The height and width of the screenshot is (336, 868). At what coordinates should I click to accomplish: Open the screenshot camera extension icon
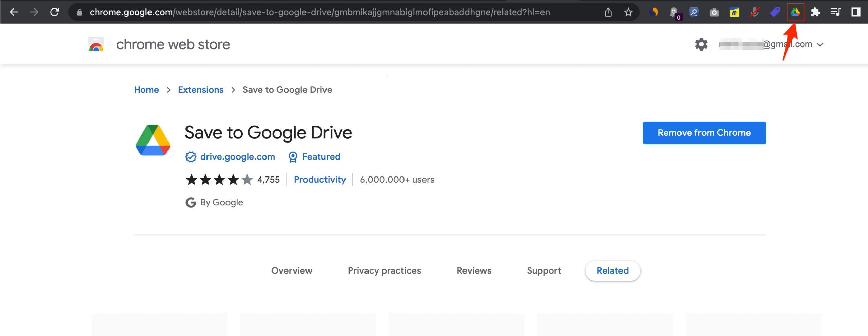pos(714,12)
